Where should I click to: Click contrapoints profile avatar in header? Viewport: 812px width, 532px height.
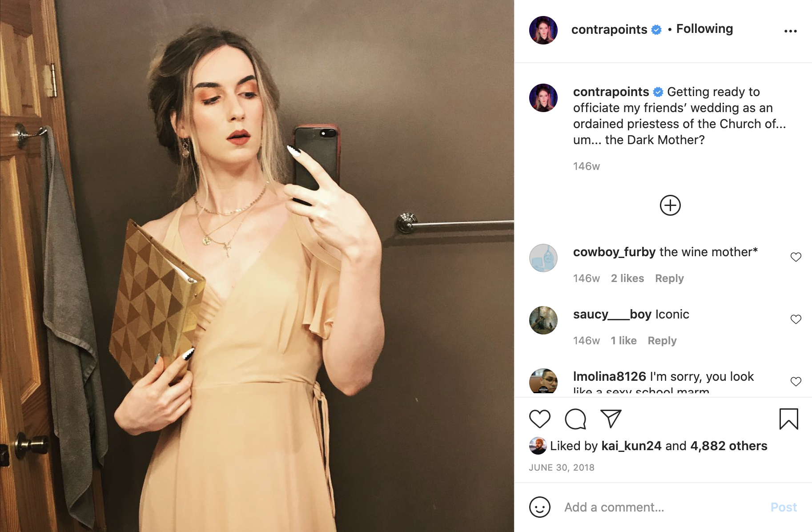(x=543, y=30)
